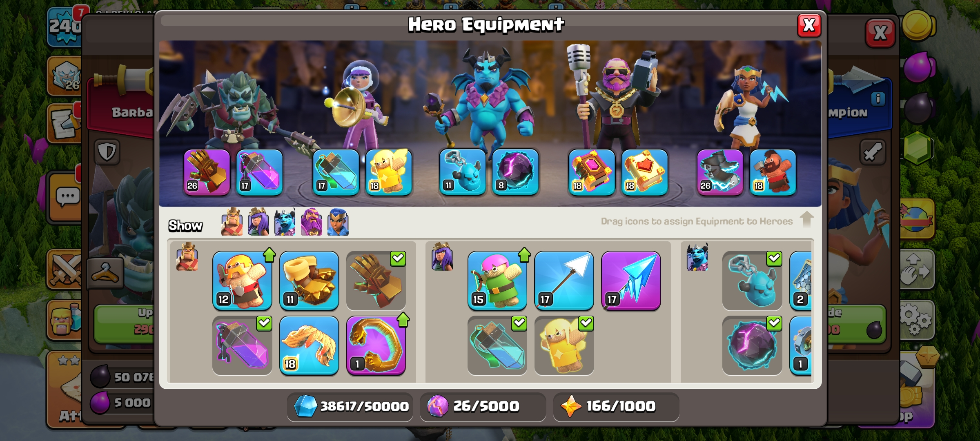
Task: Select Archer Puppet equipment level 15
Action: coord(497,281)
